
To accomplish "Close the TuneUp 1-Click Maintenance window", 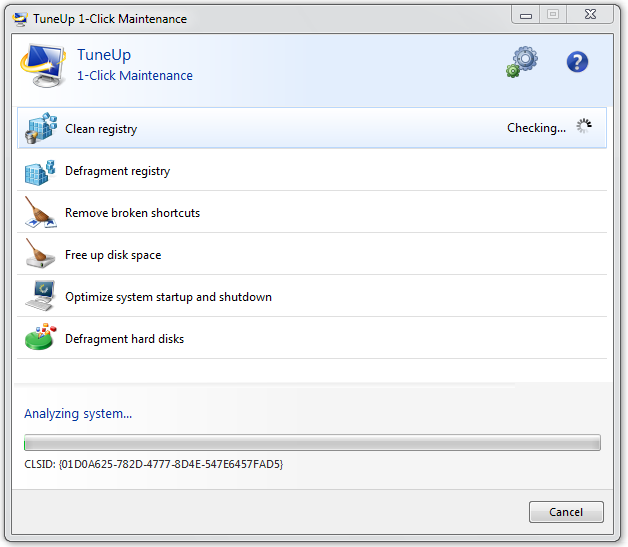I will click(x=590, y=15).
